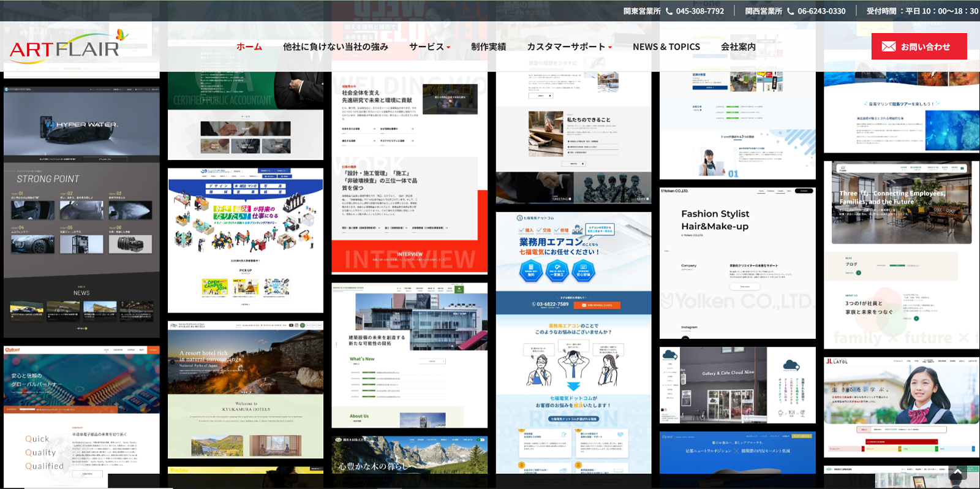Navigate to 会社案内

pyautogui.click(x=738, y=47)
